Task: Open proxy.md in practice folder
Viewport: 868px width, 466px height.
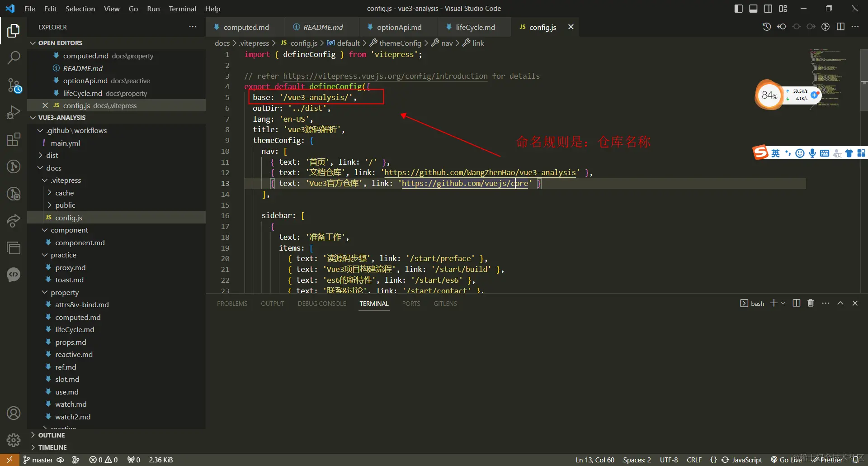Action: 71,267
